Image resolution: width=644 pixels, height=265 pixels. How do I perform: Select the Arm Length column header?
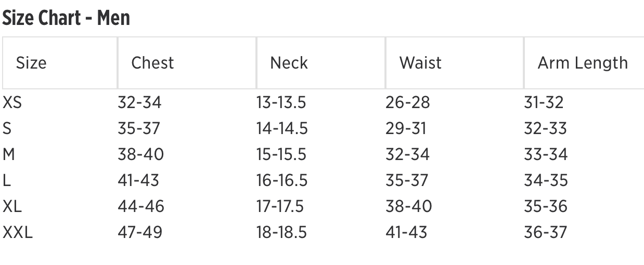tap(583, 63)
